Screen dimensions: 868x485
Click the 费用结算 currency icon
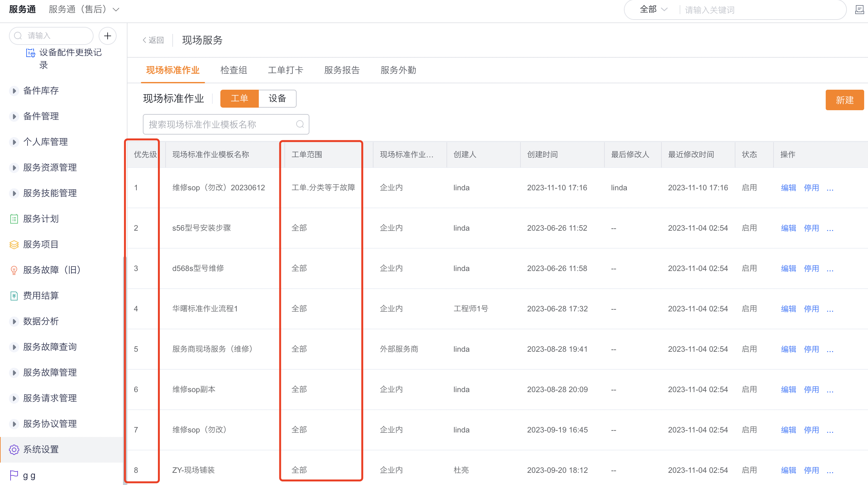tap(14, 296)
